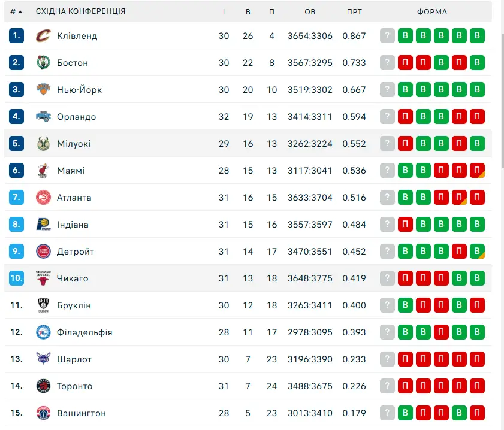
Task: Click the Boston Celtics team logo
Action: 43,63
